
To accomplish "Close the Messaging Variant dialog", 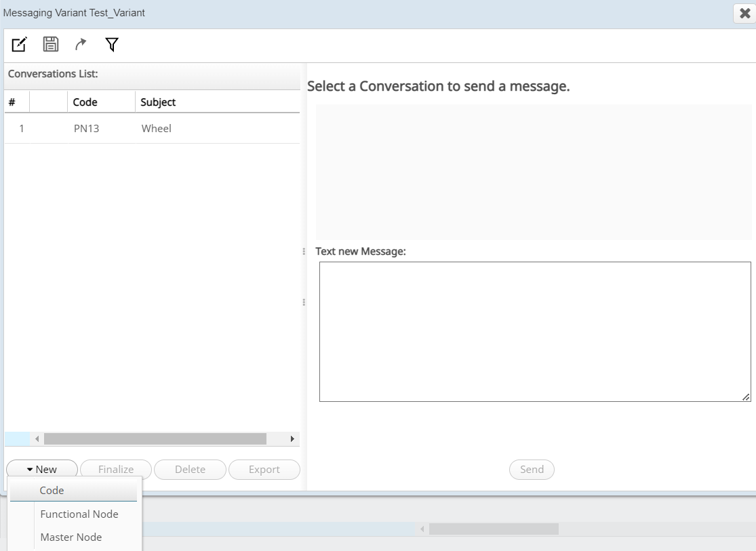I will pos(744,14).
